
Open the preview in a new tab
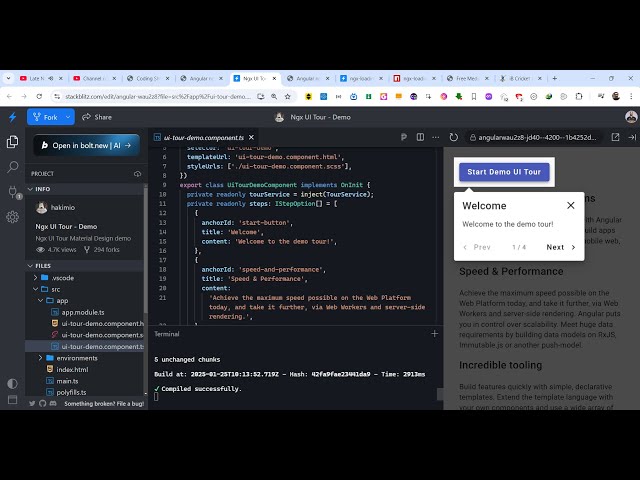point(615,137)
